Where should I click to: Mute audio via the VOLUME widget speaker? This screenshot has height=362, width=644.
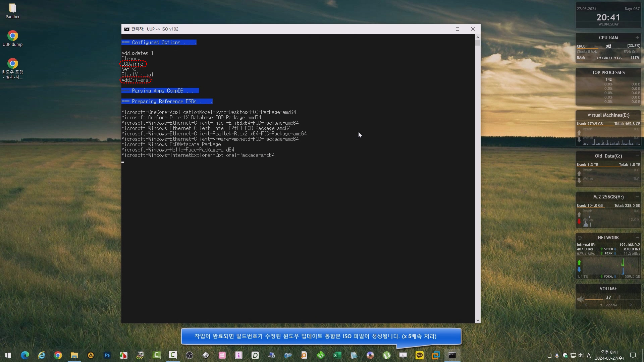click(x=580, y=299)
